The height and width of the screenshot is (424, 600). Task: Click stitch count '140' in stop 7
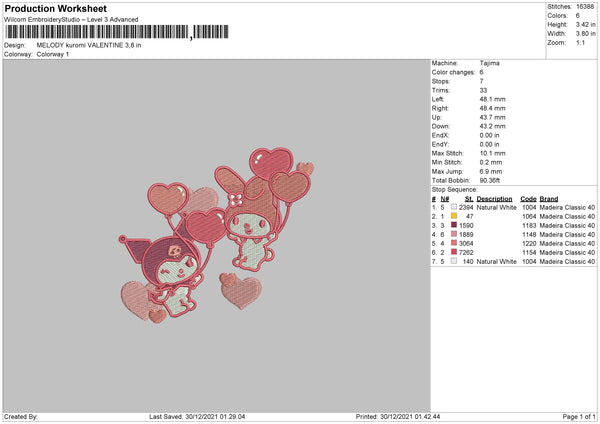coord(468,261)
